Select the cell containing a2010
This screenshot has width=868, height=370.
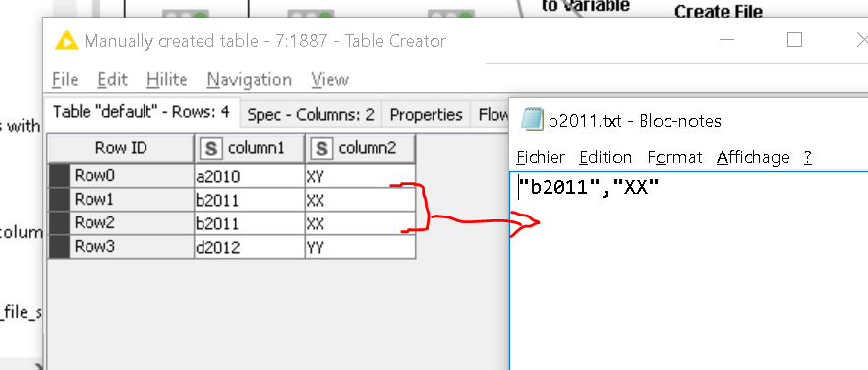click(x=249, y=176)
